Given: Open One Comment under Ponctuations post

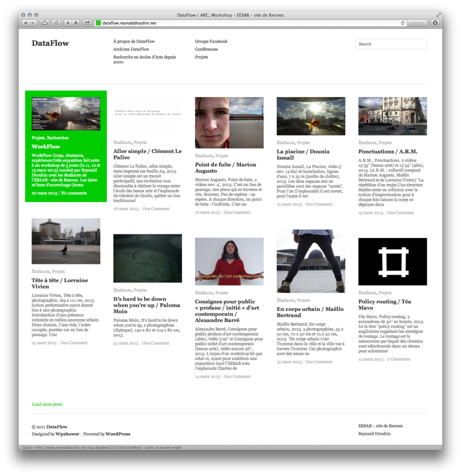Looking at the screenshot, I should [400, 213].
